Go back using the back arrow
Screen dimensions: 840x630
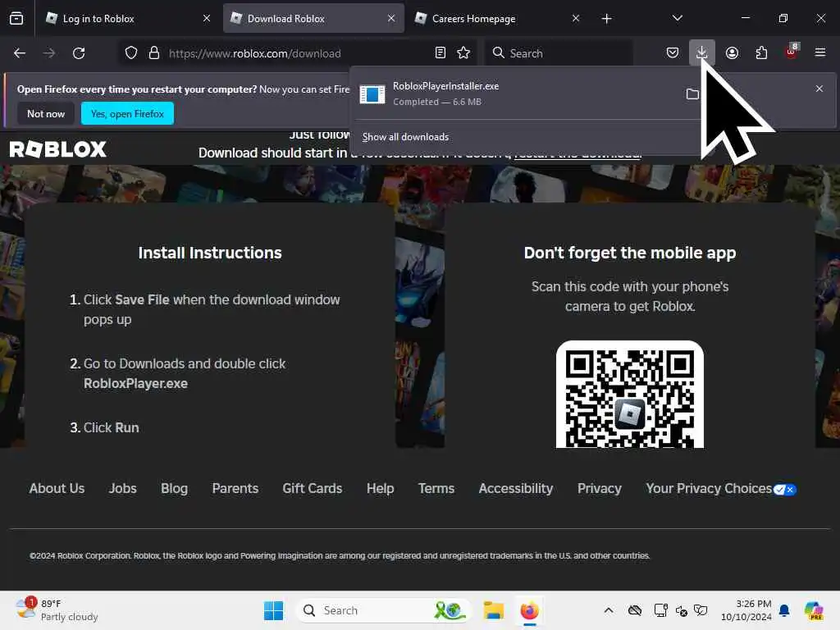point(20,53)
